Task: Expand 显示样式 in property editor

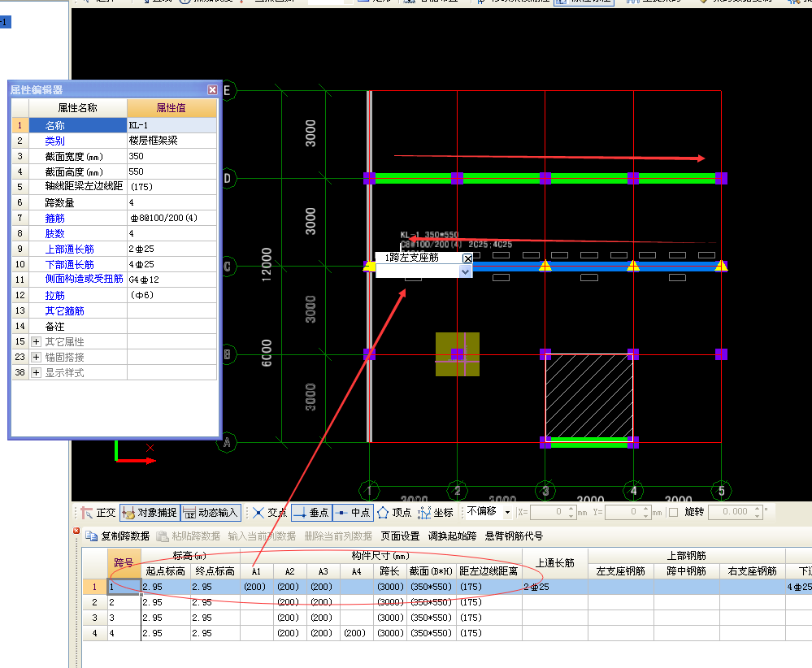Action: point(37,373)
